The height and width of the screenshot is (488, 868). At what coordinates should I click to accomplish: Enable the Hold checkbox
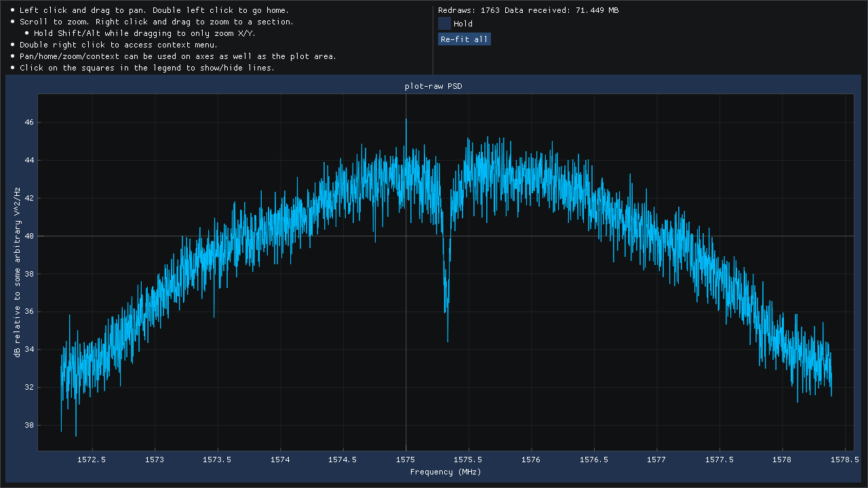[444, 24]
